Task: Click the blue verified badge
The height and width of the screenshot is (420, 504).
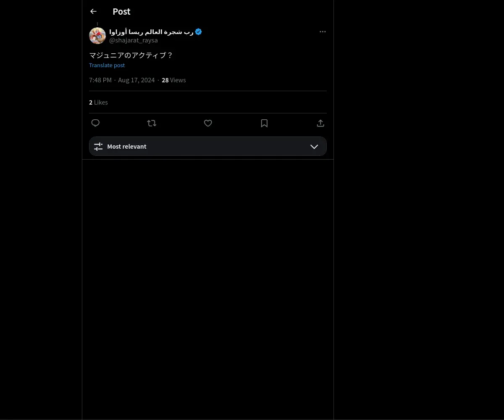Action: pos(199,32)
